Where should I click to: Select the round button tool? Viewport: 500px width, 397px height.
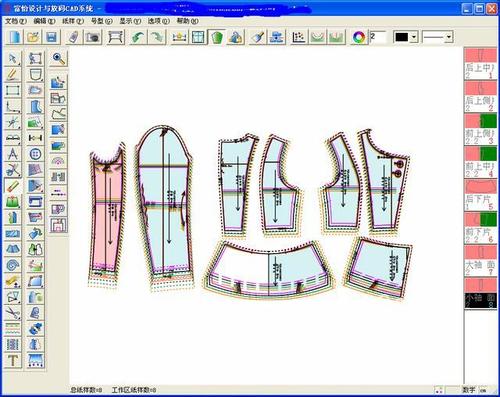[x=35, y=154]
